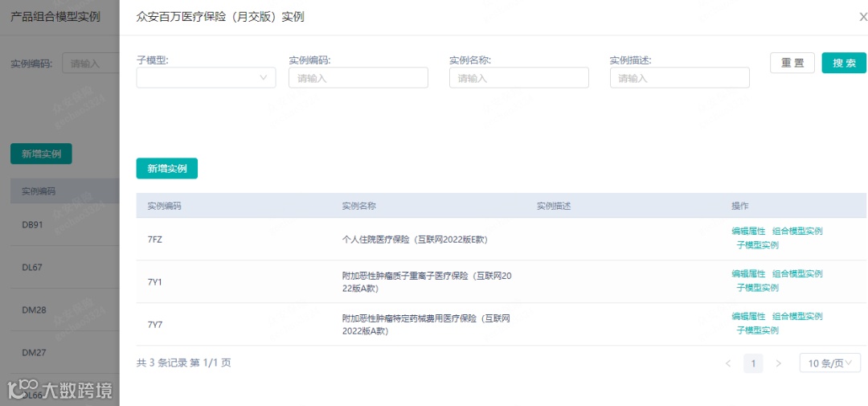Click the 搜索 button

click(844, 63)
